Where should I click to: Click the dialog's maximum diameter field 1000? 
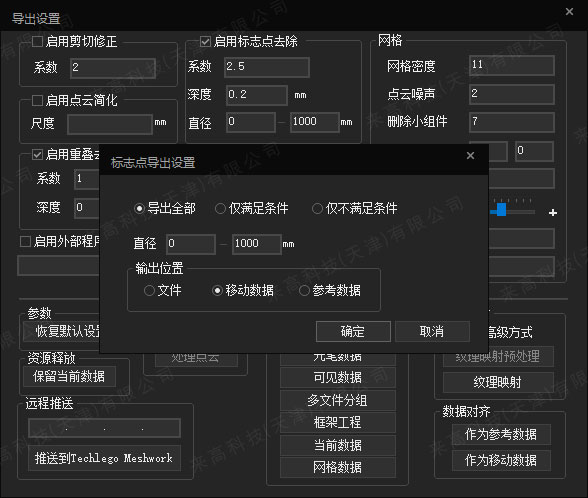(x=256, y=244)
